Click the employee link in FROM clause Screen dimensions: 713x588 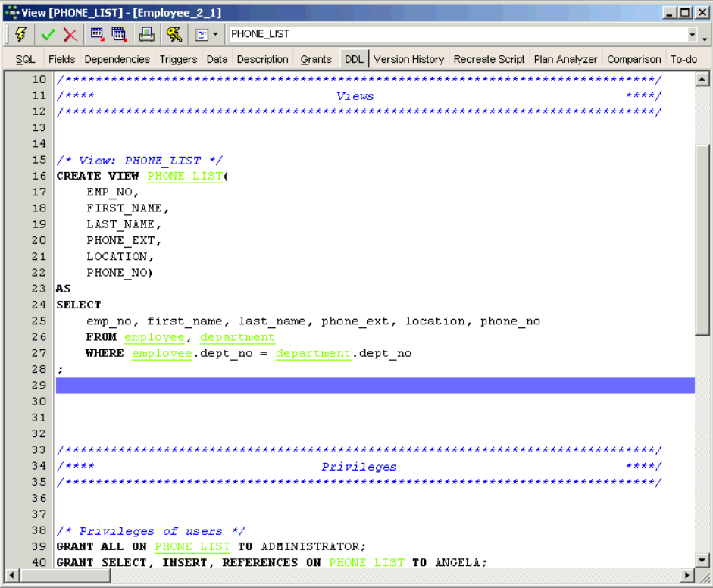[x=154, y=337]
